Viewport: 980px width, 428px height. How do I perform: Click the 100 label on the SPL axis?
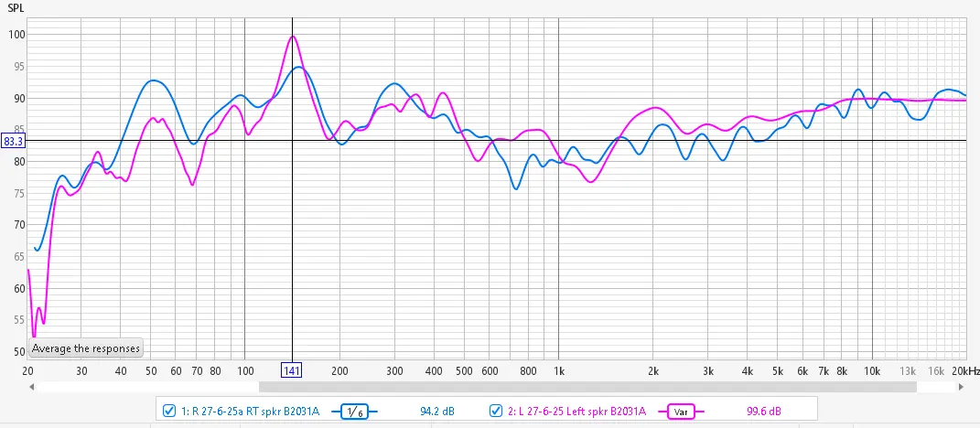click(x=15, y=35)
